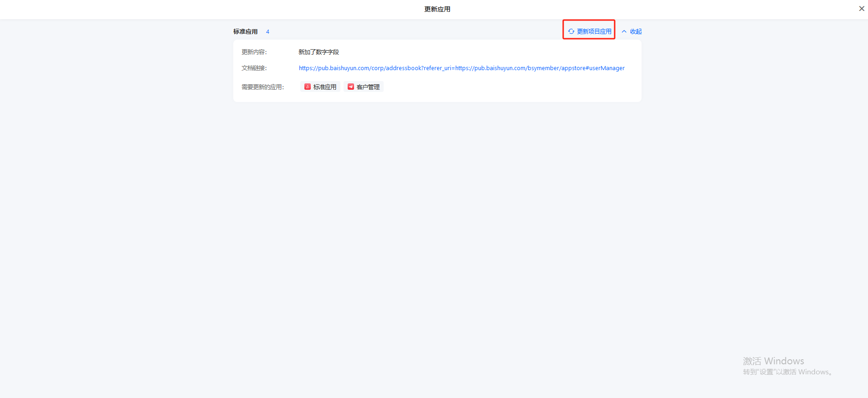Screen dimensions: 868x398
Task: Click the 新加了数字字段 update content text
Action: [318, 52]
